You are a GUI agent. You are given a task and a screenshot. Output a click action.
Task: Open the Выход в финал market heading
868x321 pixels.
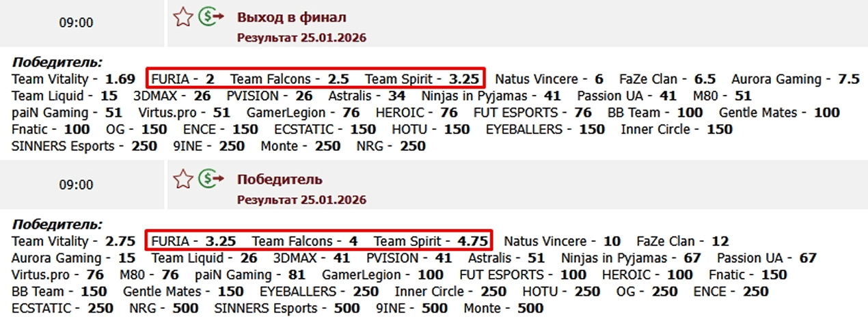(x=292, y=17)
